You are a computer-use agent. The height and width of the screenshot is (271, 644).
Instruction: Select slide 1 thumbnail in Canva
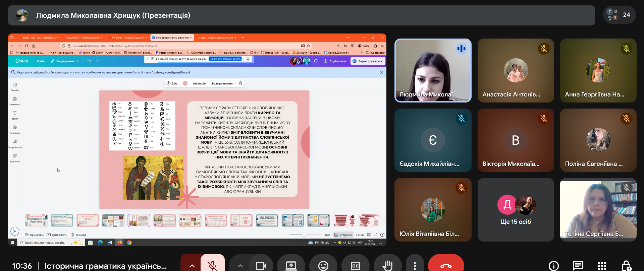tap(36, 220)
